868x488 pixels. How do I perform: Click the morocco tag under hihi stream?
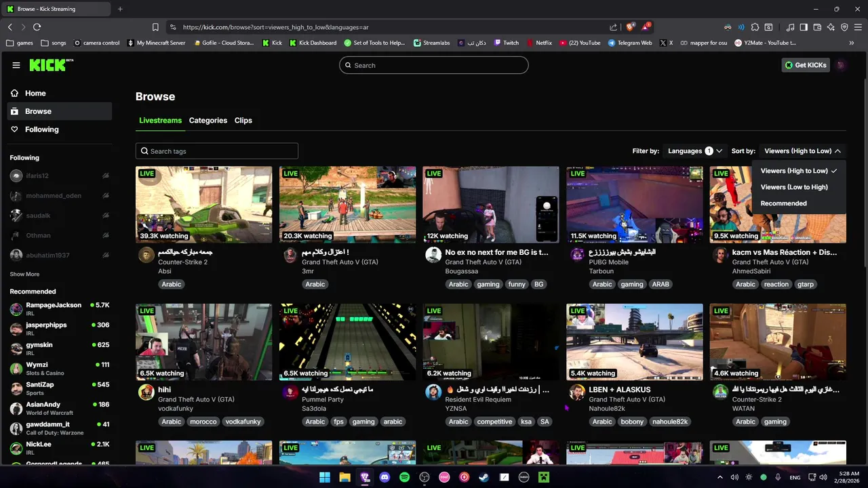203,422
